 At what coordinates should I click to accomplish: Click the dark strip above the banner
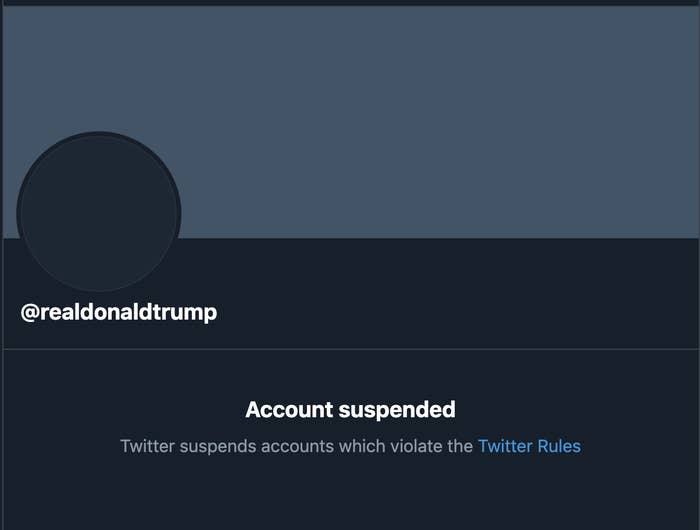coord(350,2)
